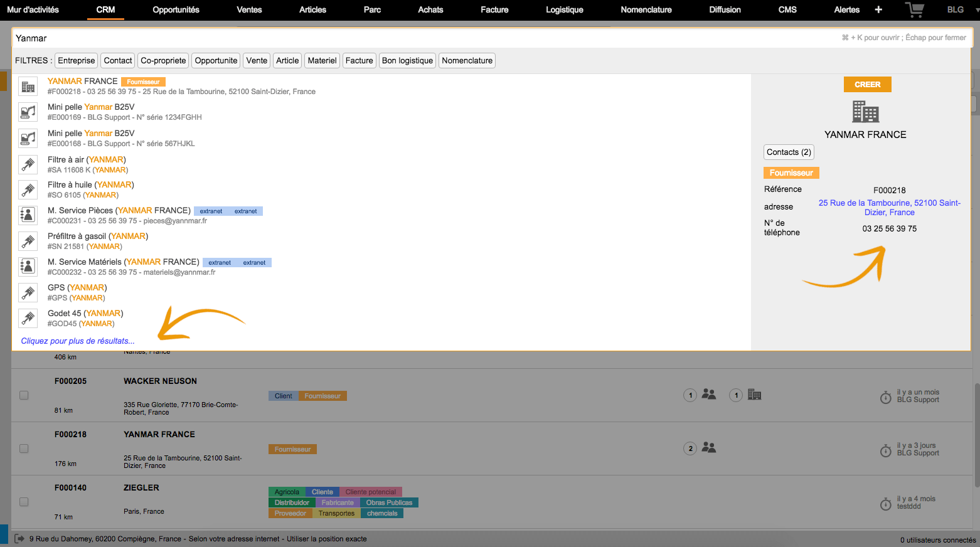Viewport: 980px width, 547px height.
Task: Click 'Cliquez pour plus de résultats' link
Action: pyautogui.click(x=78, y=341)
